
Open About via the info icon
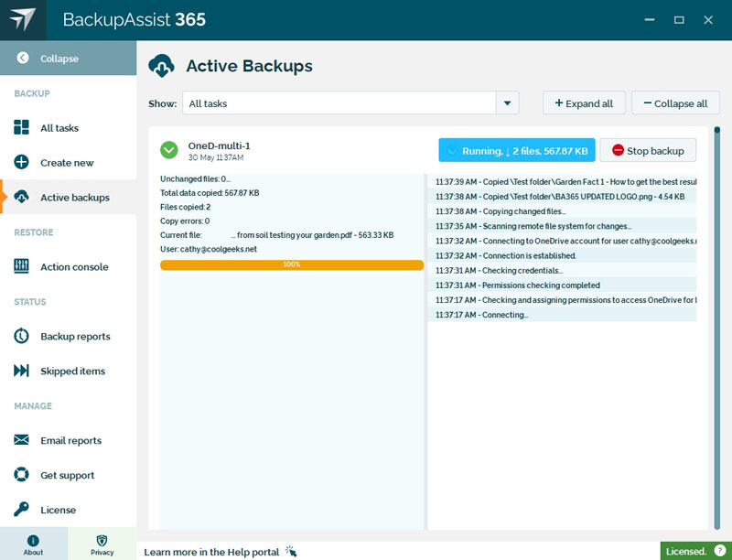(x=33, y=541)
